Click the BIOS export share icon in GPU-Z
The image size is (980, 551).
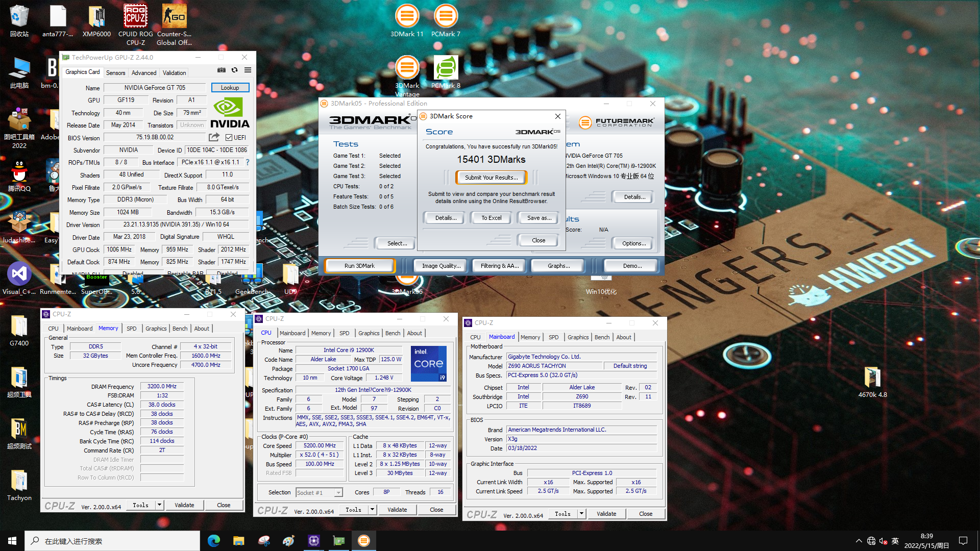(214, 137)
